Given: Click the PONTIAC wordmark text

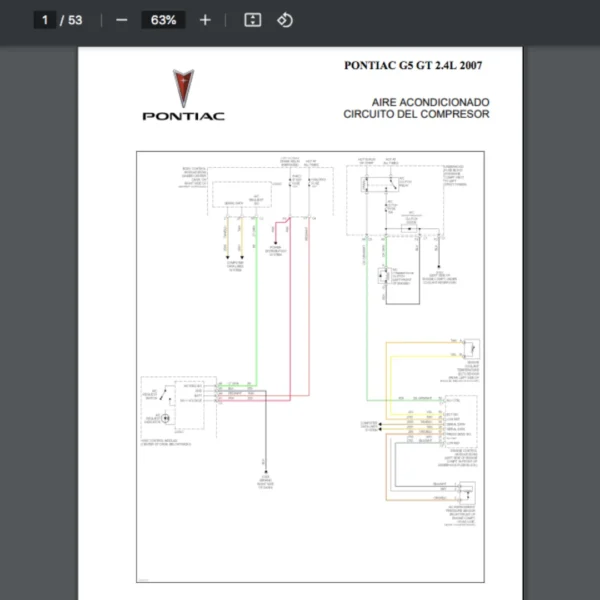Looking at the screenshot, I should pos(184,116).
